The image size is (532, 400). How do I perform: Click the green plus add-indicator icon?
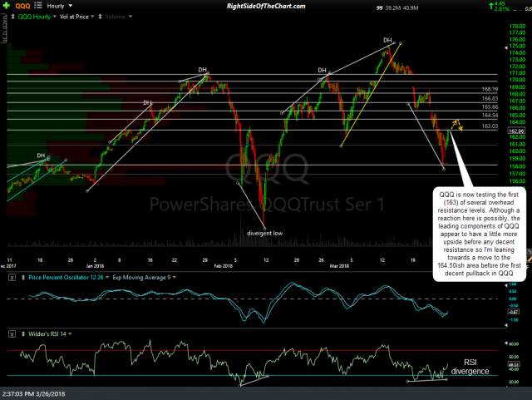(x=6, y=6)
